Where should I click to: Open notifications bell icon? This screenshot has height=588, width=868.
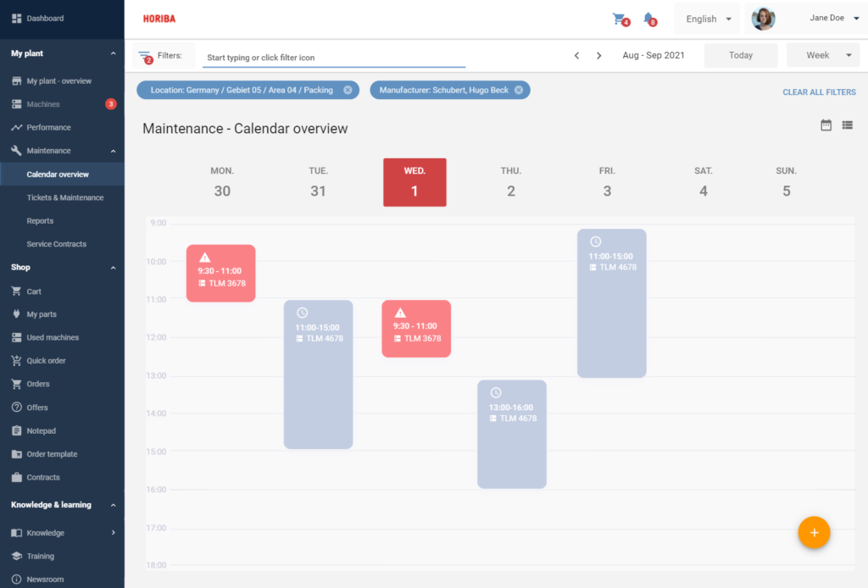tap(648, 19)
